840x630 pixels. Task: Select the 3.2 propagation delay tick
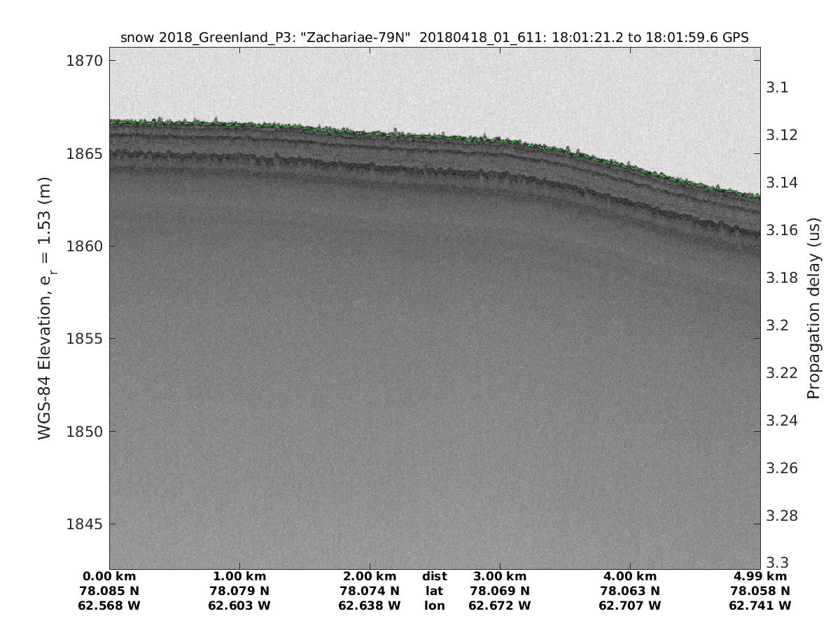click(778, 325)
